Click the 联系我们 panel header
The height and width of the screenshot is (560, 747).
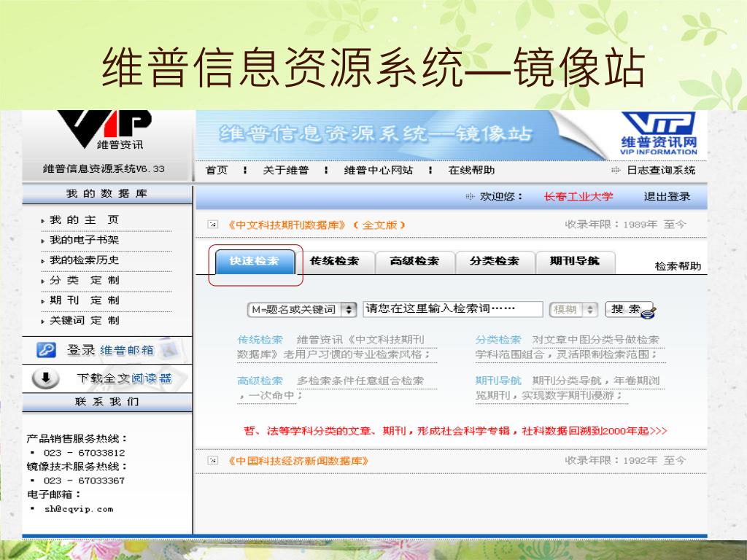tap(107, 402)
